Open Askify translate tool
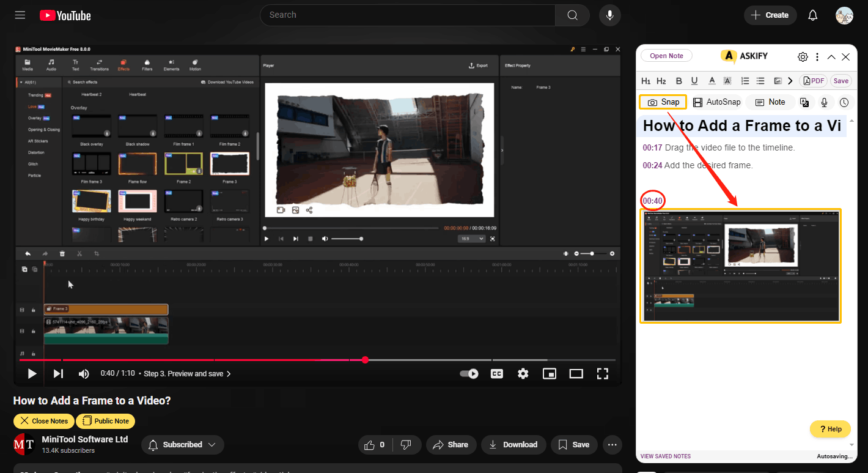868x473 pixels. pos(804,103)
